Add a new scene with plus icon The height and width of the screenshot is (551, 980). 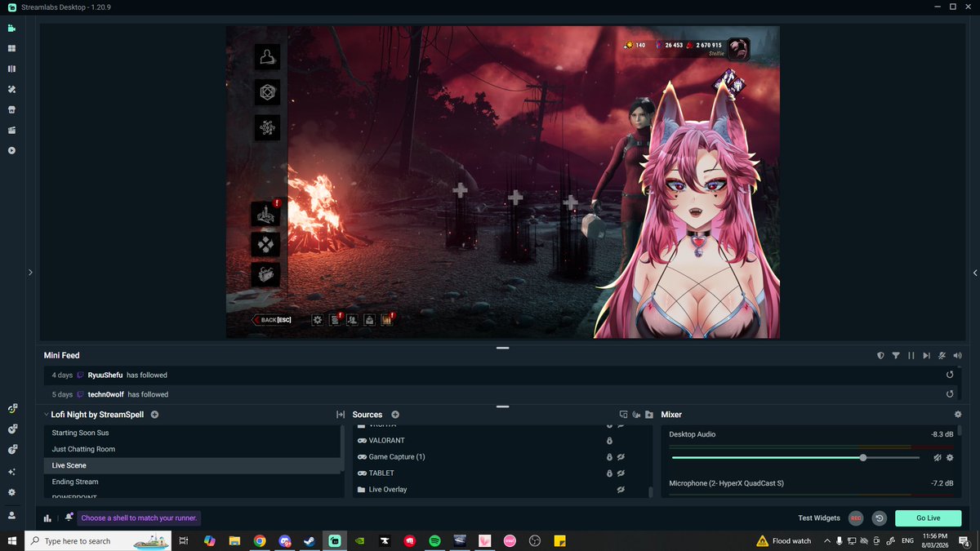click(x=154, y=415)
